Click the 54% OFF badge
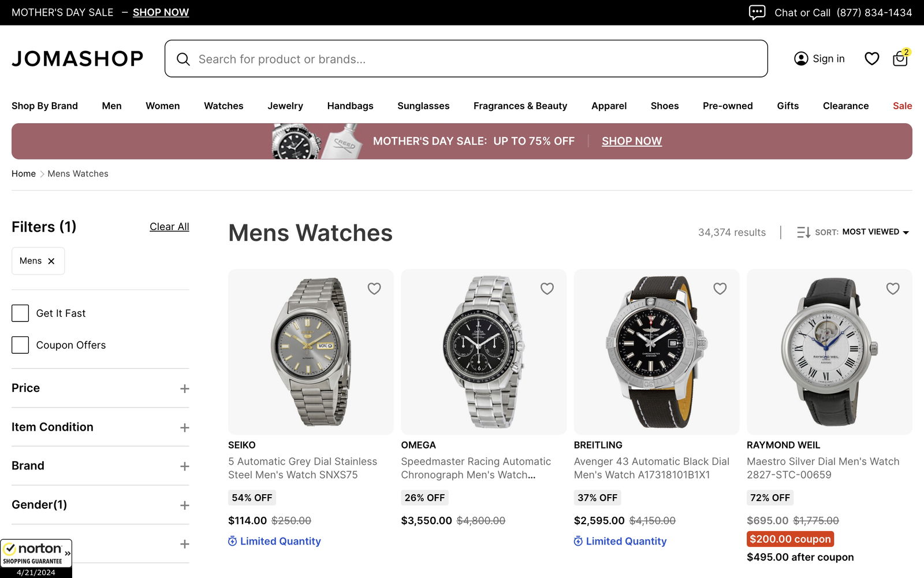 252,498
